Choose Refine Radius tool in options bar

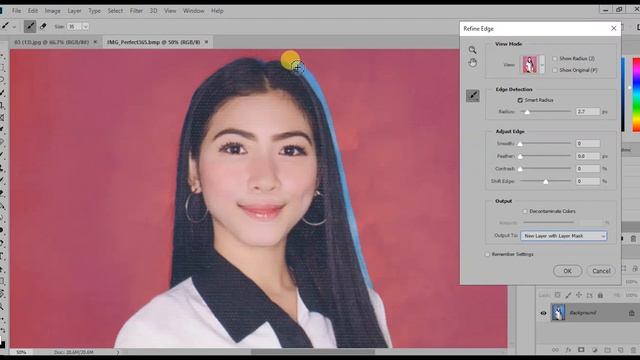(x=30, y=27)
